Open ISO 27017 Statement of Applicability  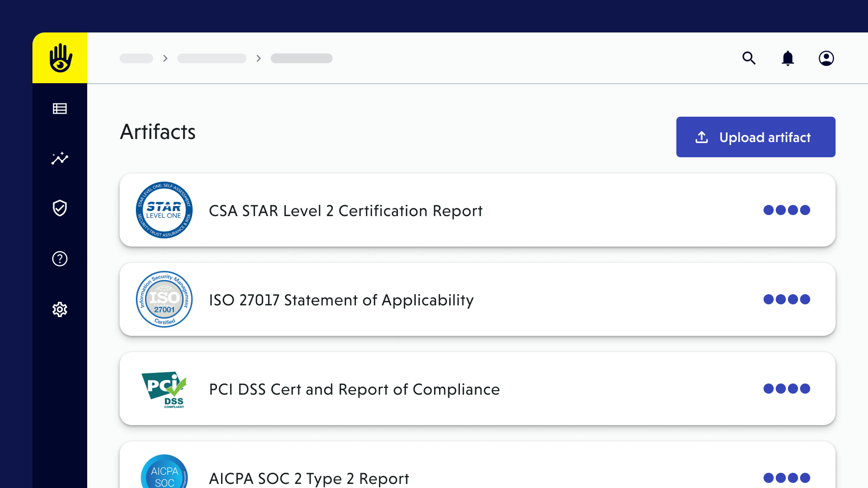pyautogui.click(x=341, y=300)
